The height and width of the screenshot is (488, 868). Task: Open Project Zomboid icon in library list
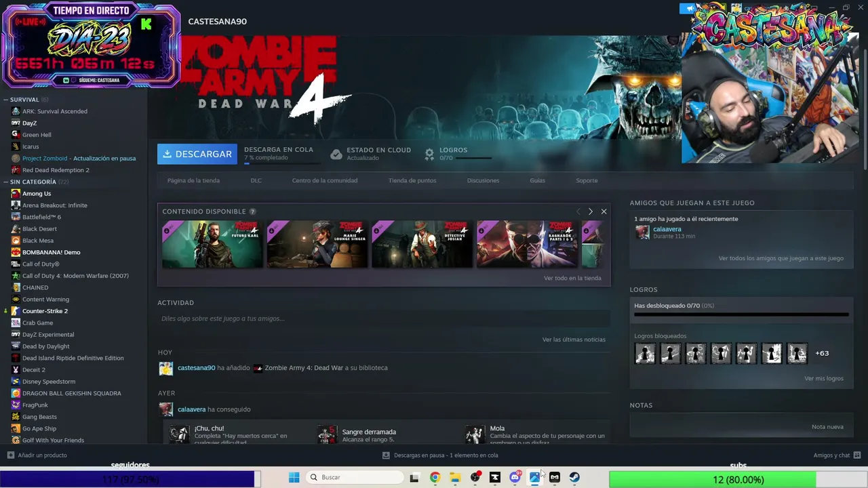[x=16, y=158]
